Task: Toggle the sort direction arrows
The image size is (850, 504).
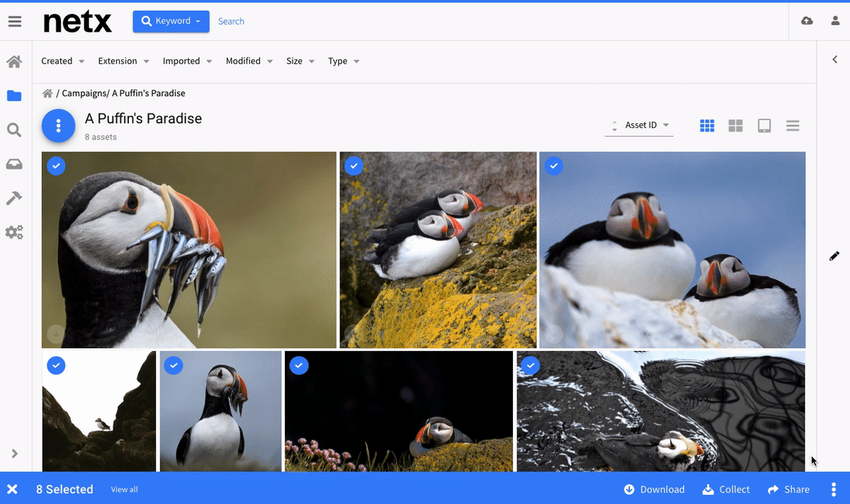Action: pos(614,126)
